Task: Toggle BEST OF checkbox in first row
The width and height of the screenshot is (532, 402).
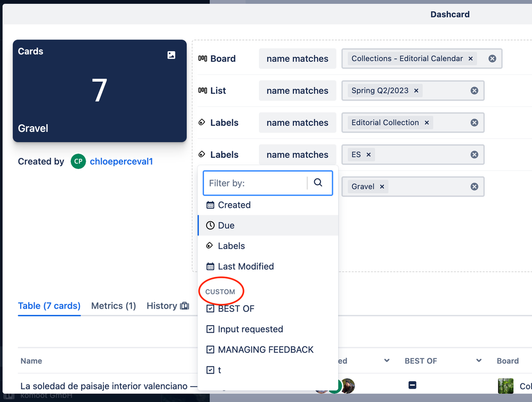Action: pyautogui.click(x=412, y=385)
